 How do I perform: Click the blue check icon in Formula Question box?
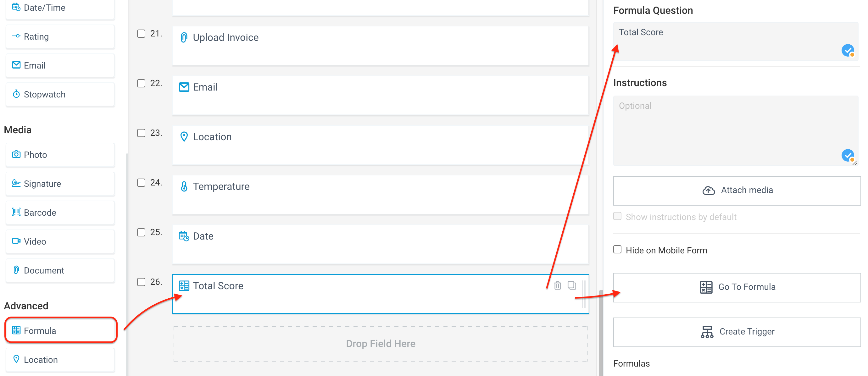(848, 51)
